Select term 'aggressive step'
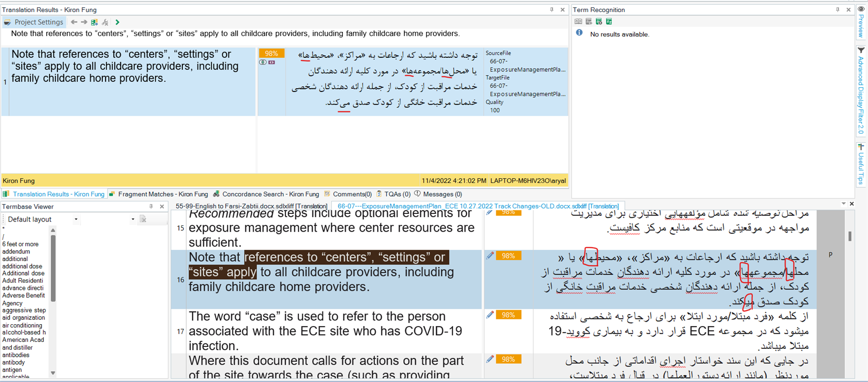 click(x=24, y=310)
